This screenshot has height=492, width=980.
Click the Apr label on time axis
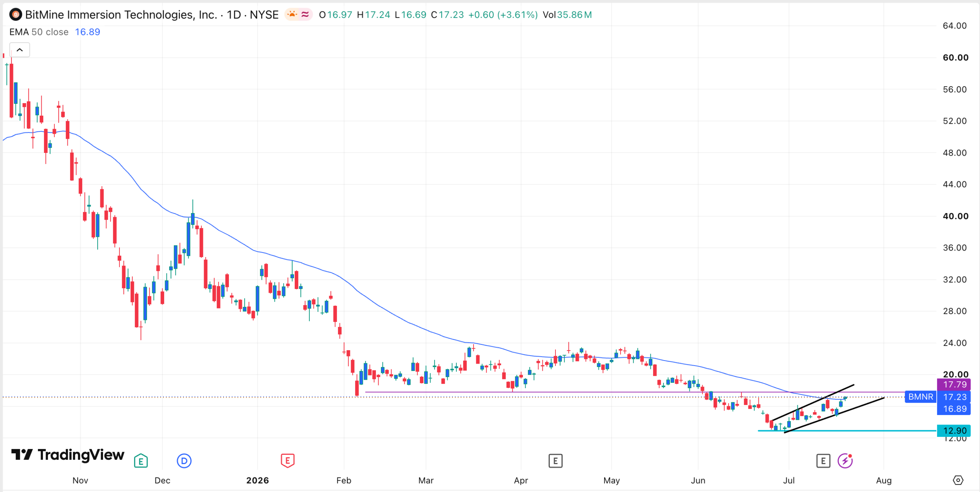521,480
